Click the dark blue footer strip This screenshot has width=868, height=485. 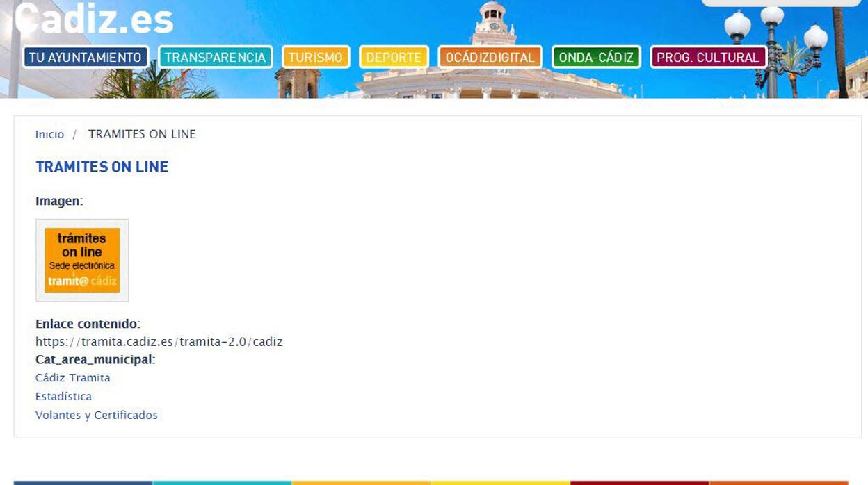tap(83, 482)
